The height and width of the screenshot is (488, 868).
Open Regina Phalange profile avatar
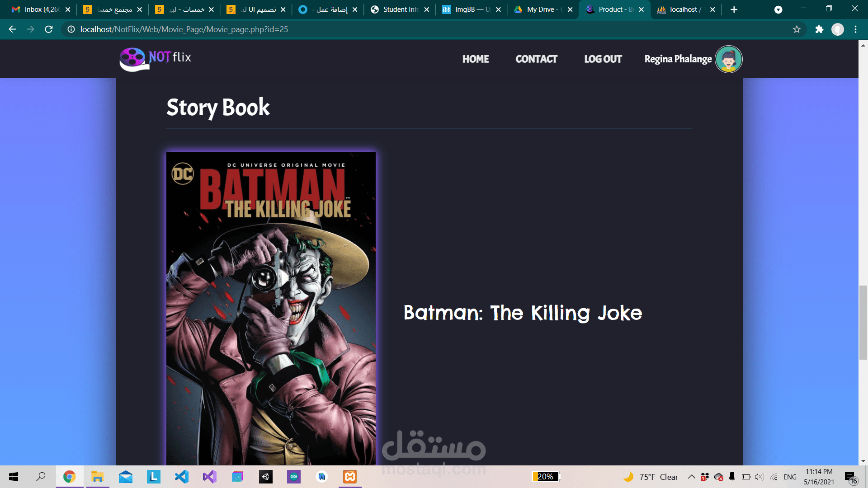[x=728, y=59]
